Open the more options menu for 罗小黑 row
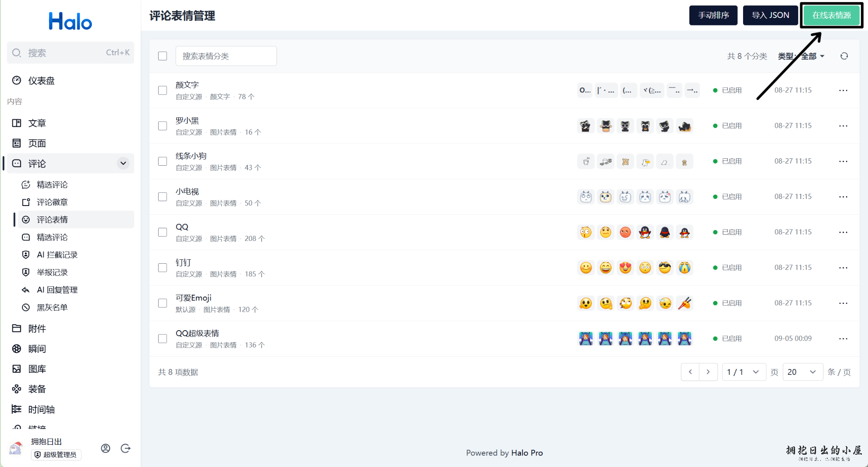This screenshot has width=868, height=467. (843, 126)
